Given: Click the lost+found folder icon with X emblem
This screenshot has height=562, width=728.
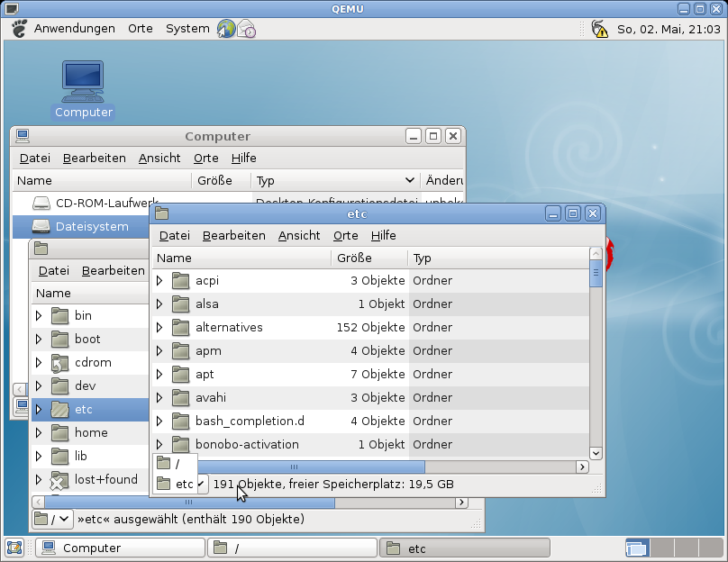Looking at the screenshot, I should click(59, 480).
